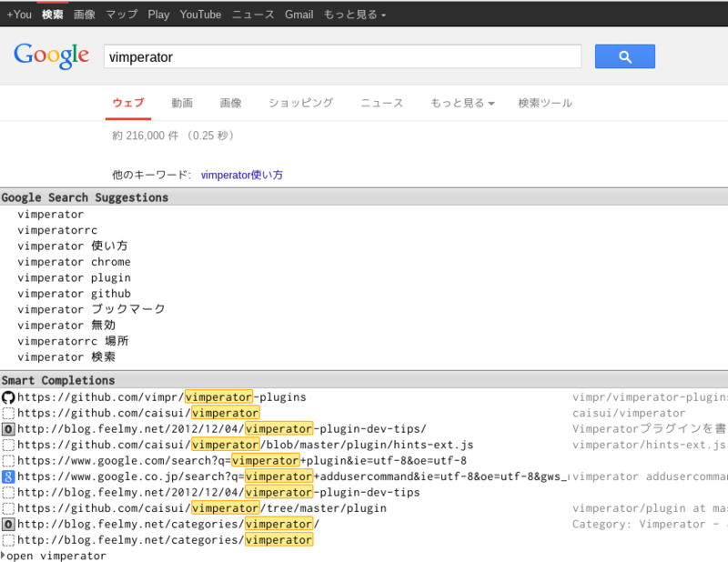This screenshot has width=728, height=562.
Task: Click the blue magnifier search button
Action: (625, 56)
